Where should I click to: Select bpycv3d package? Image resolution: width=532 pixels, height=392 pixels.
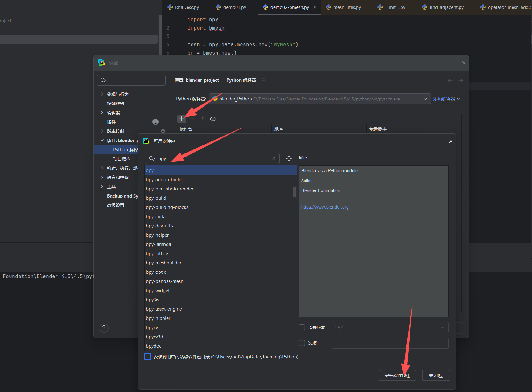(x=221, y=337)
